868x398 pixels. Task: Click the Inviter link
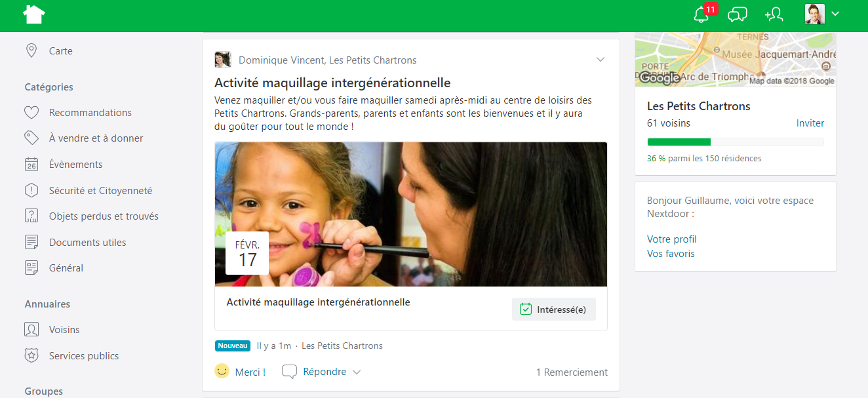point(810,123)
